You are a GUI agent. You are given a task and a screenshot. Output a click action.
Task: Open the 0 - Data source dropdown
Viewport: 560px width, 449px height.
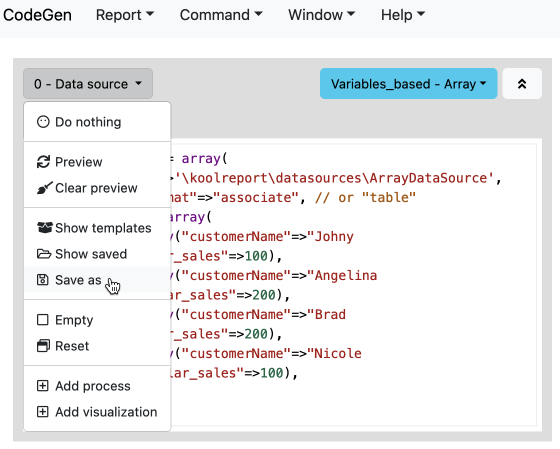click(x=88, y=84)
